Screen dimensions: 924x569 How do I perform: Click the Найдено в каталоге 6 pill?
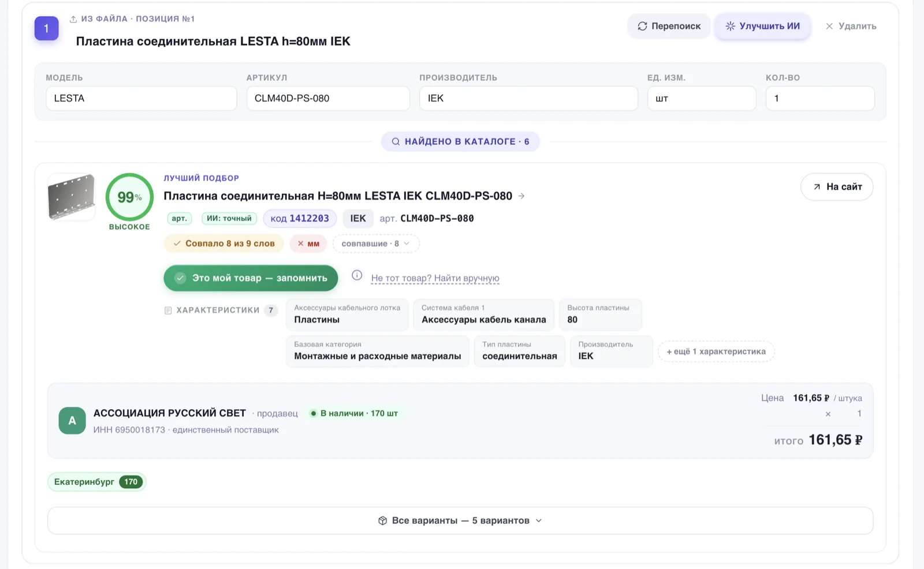click(460, 141)
